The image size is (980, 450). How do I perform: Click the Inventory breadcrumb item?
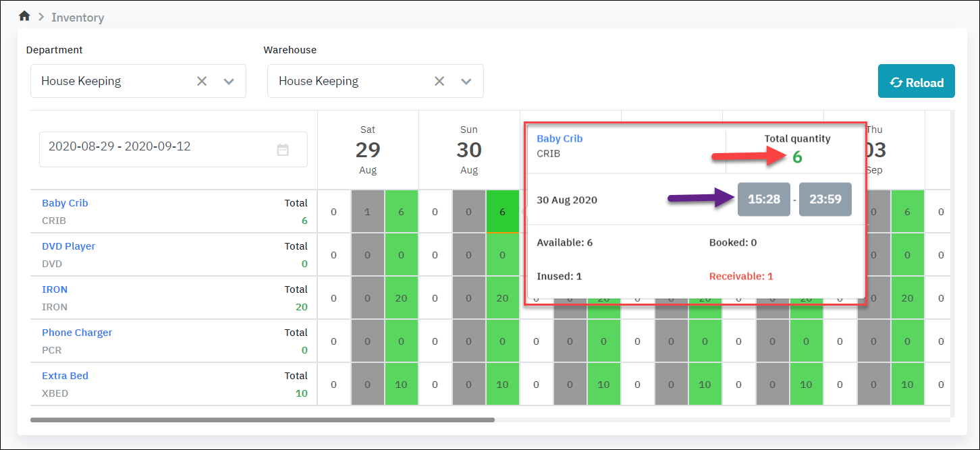(78, 18)
